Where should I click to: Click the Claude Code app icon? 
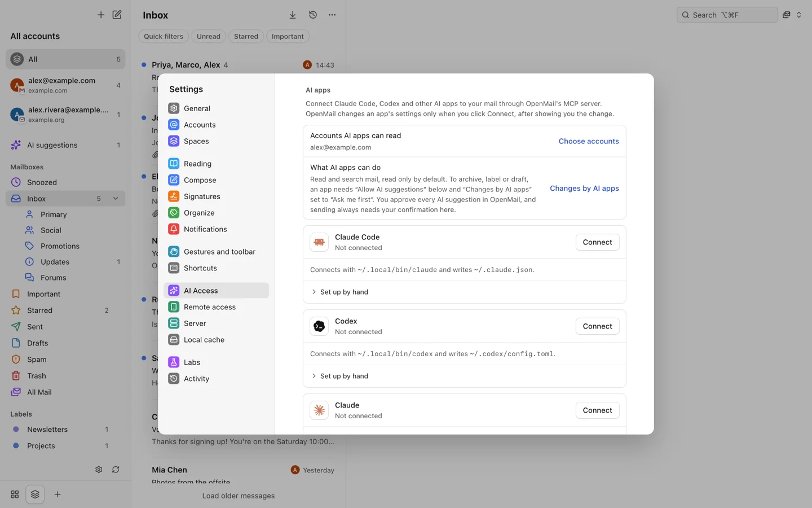(x=319, y=242)
